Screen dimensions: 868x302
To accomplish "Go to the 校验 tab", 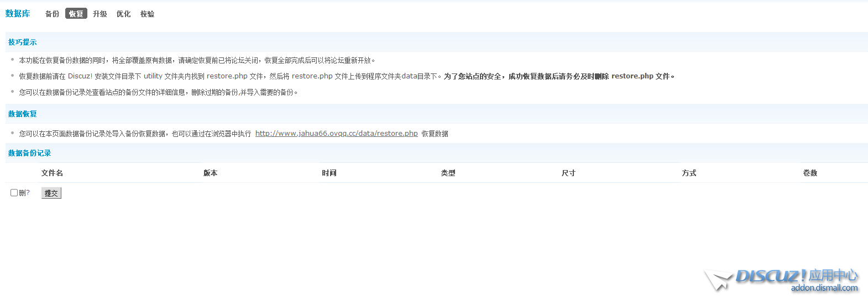I will click(x=148, y=14).
